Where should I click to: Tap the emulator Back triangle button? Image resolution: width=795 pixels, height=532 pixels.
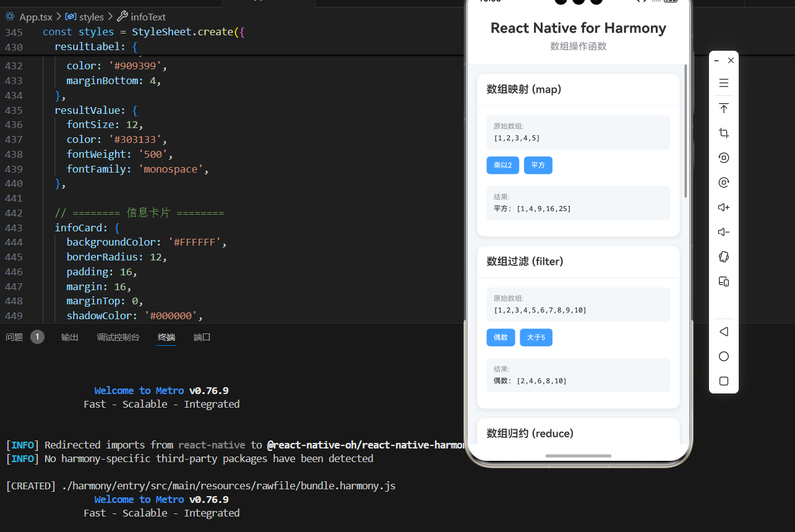click(x=724, y=332)
